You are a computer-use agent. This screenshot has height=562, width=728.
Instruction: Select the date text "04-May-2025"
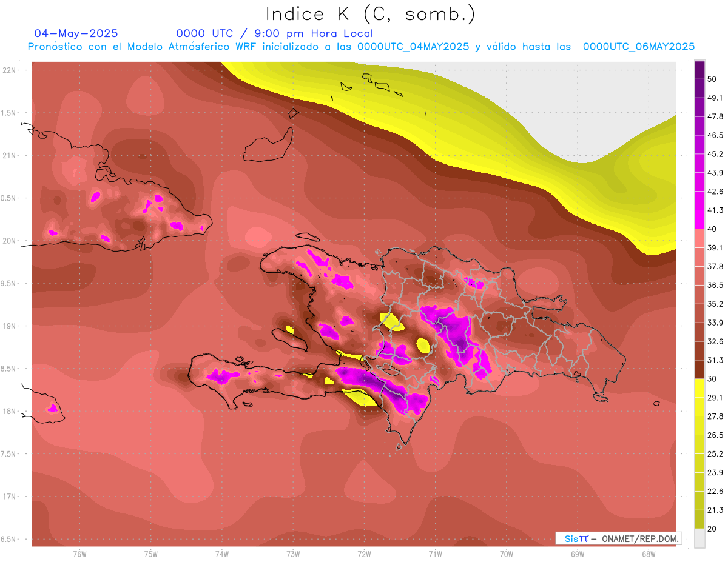76,33
